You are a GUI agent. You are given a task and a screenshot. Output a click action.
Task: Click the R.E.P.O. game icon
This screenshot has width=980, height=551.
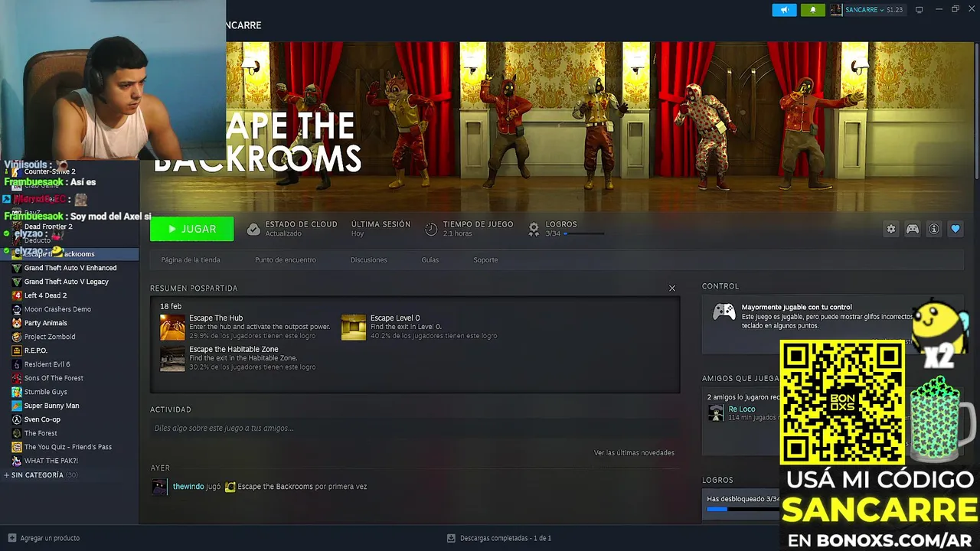pyautogui.click(x=17, y=350)
